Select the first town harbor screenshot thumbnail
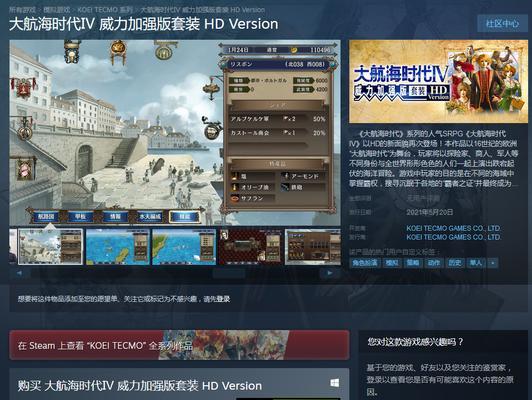532x400 pixels. (50, 247)
